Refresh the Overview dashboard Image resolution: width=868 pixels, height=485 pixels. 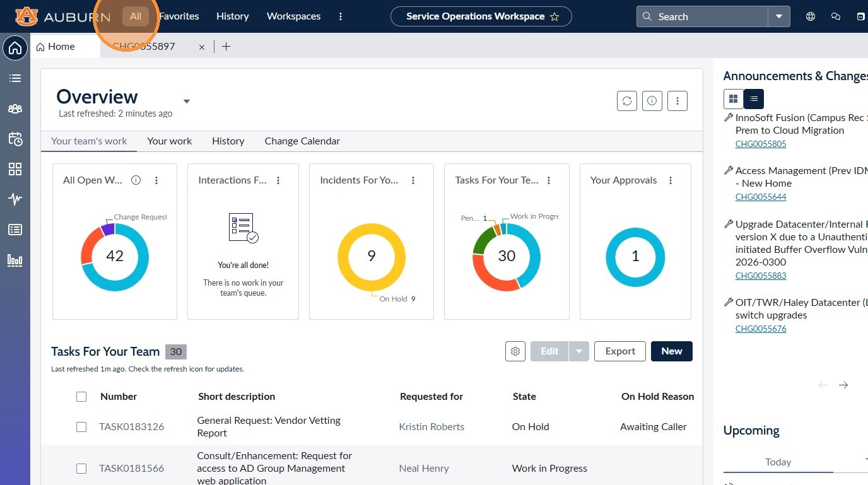point(626,101)
